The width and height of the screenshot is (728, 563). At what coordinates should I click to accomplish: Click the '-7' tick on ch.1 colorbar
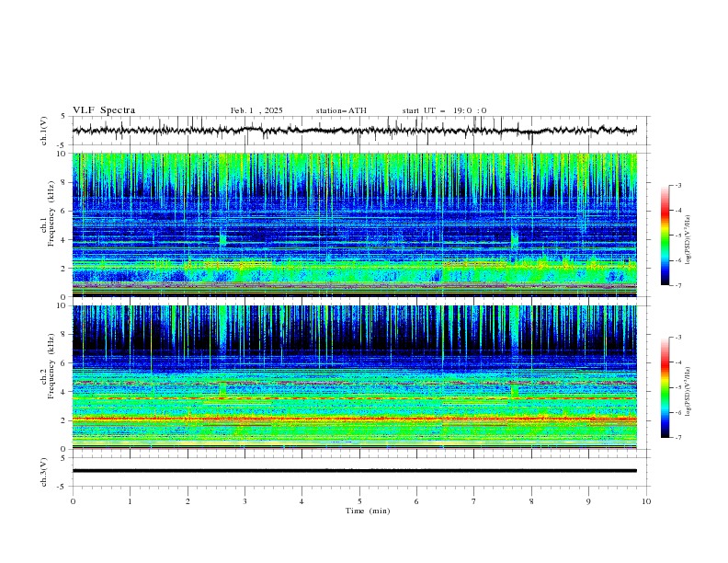[678, 285]
